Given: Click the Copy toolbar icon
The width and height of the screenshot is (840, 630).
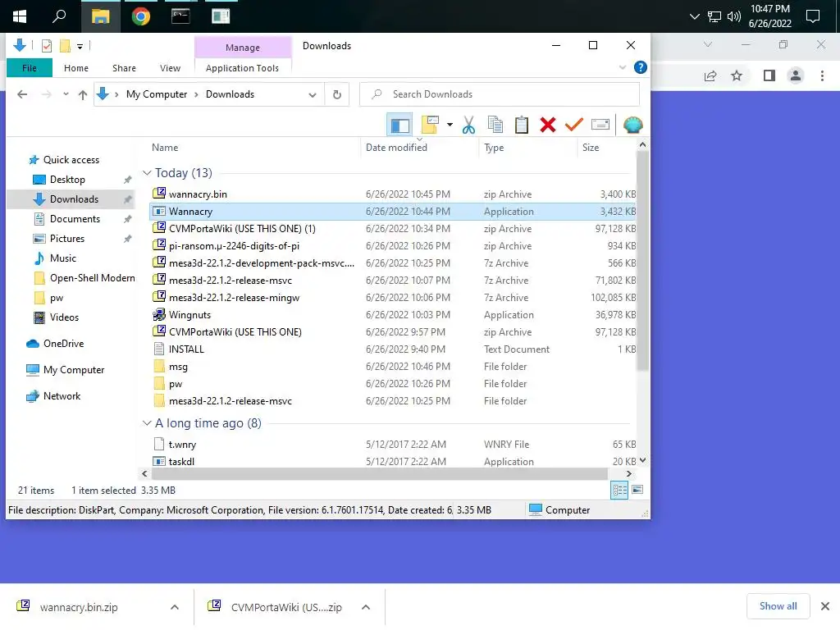Looking at the screenshot, I should [495, 125].
